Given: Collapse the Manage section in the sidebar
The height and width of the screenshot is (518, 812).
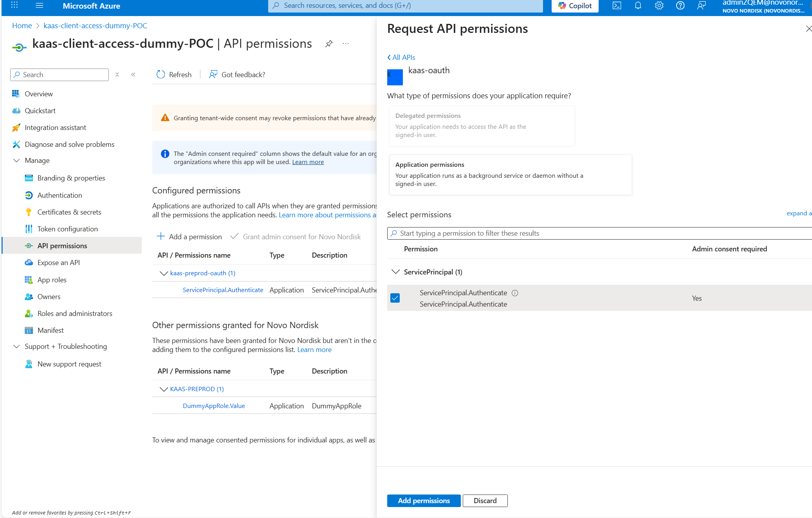Looking at the screenshot, I should coord(16,161).
